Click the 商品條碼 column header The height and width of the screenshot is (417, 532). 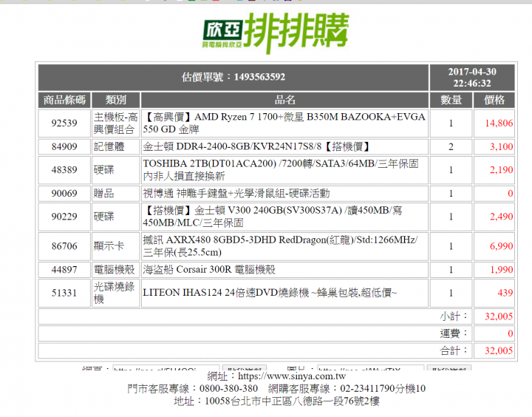tap(64, 100)
